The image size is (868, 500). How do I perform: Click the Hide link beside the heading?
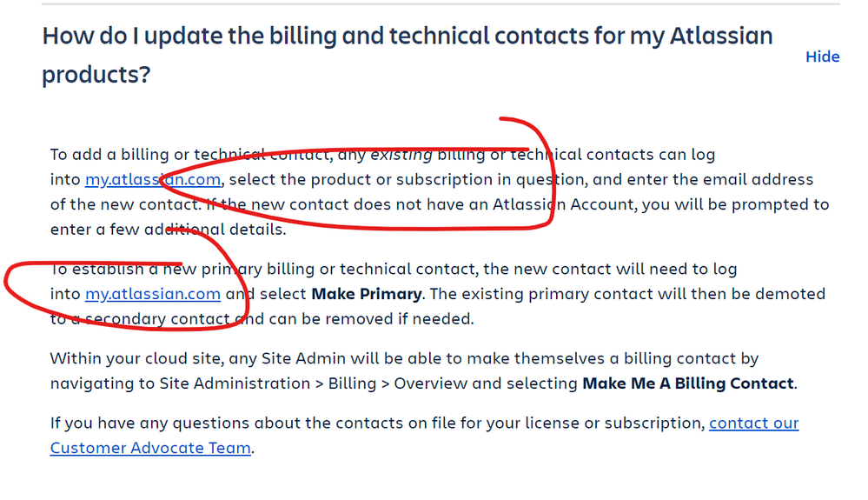coord(822,57)
